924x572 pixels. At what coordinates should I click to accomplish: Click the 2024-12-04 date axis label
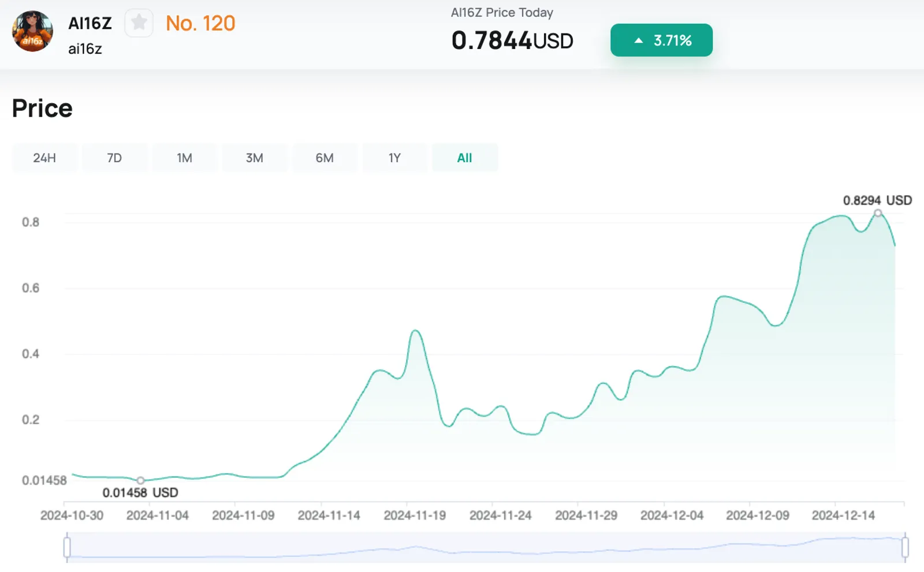(672, 515)
